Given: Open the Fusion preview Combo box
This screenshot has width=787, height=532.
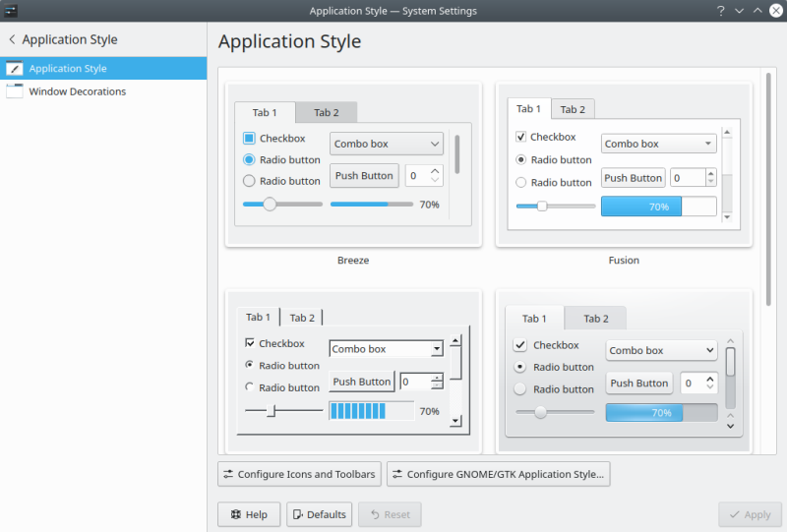Looking at the screenshot, I should (658, 144).
